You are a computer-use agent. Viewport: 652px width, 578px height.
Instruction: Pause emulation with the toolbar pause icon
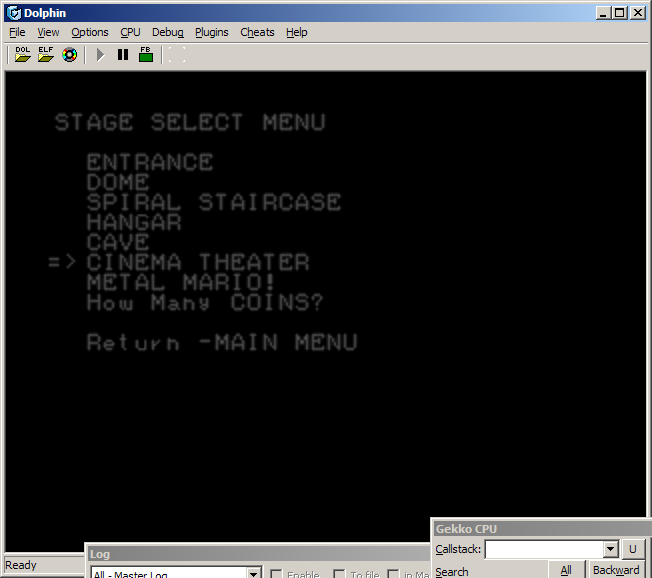[x=123, y=54]
